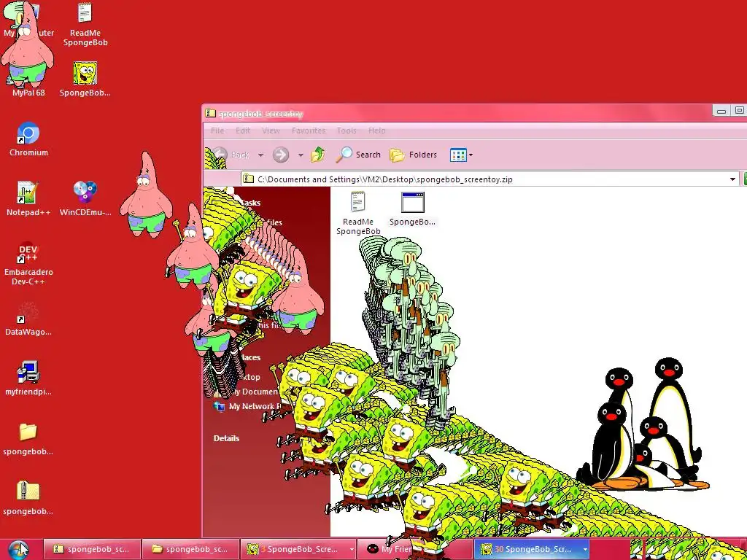
Task: Open the Favorites menu
Action: click(x=309, y=131)
